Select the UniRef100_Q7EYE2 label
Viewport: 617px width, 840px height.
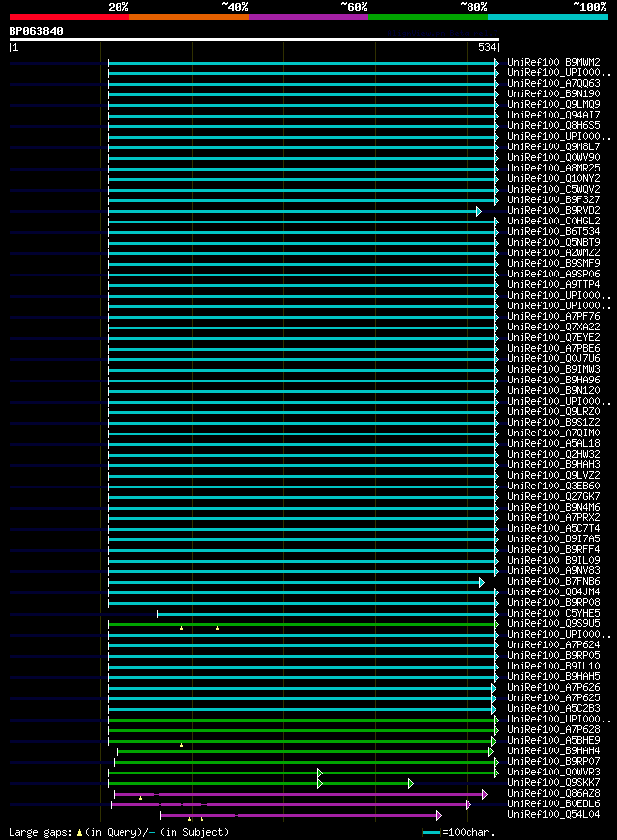click(553, 338)
